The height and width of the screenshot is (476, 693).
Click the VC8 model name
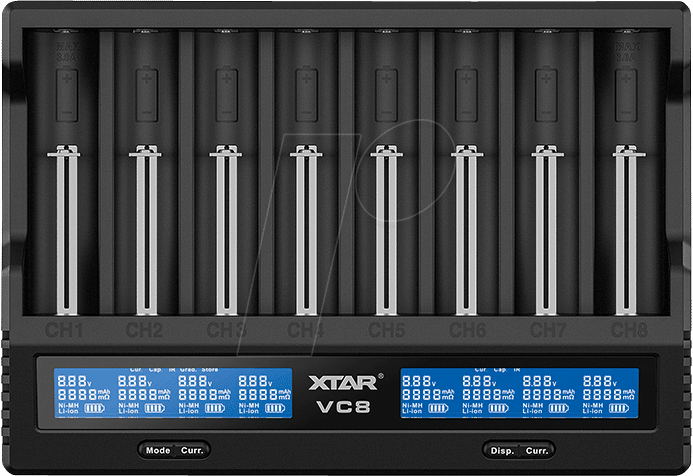coord(343,407)
